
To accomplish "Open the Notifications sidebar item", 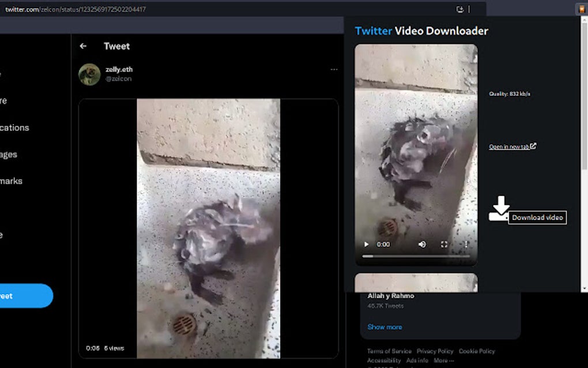I will (x=15, y=127).
